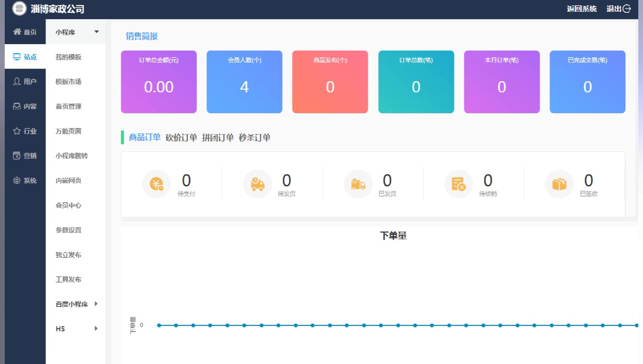
Task: Click the 待核销 label text
Action: click(x=488, y=193)
